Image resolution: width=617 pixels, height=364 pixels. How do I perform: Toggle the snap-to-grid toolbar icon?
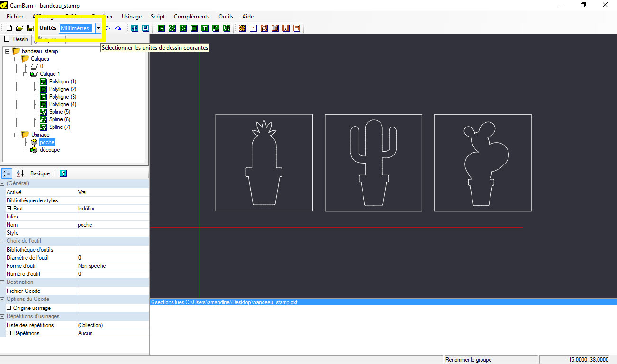(x=135, y=28)
